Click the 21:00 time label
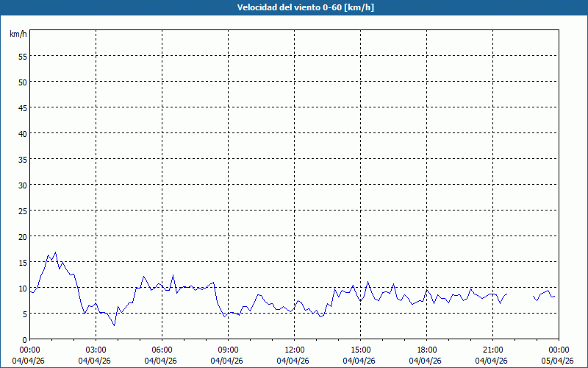The width and height of the screenshot is (588, 368). (x=492, y=350)
